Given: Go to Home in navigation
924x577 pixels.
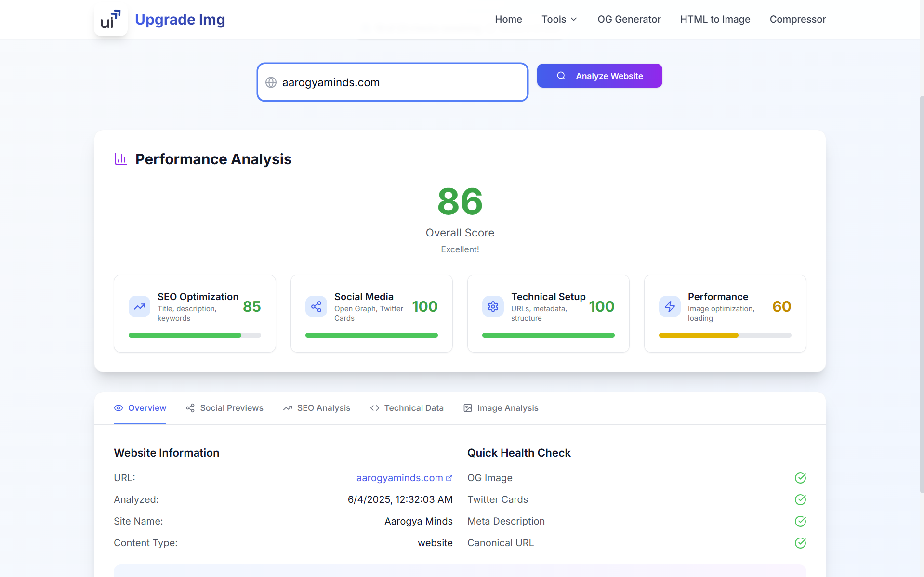Looking at the screenshot, I should coord(508,19).
